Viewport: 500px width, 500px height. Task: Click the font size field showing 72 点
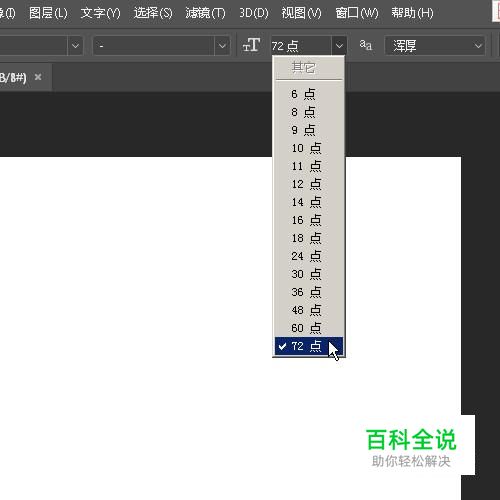click(301, 45)
